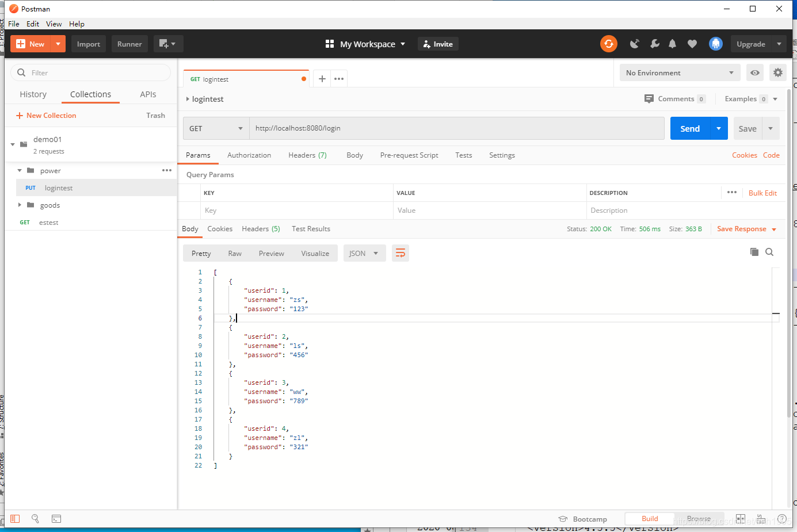797x532 pixels.
Task: Collapse the demo01 collection
Action: [x=13, y=144]
